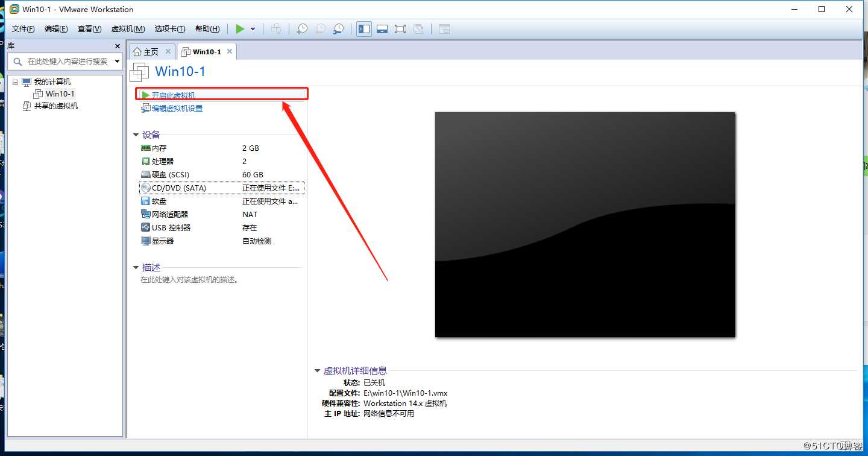This screenshot has width=868, height=456.
Task: Select the 内存 memory device row
Action: (222, 148)
